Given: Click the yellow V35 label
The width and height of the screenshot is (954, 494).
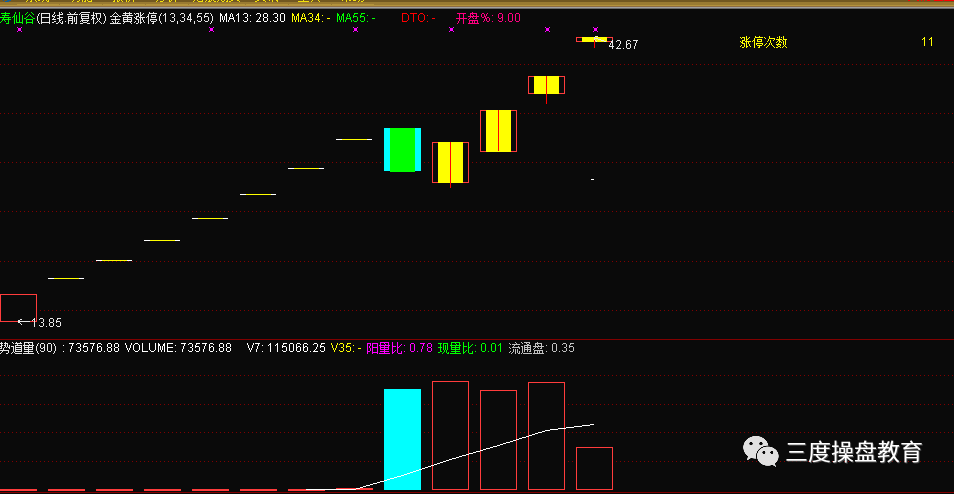Looking at the screenshot, I should coord(346,348).
